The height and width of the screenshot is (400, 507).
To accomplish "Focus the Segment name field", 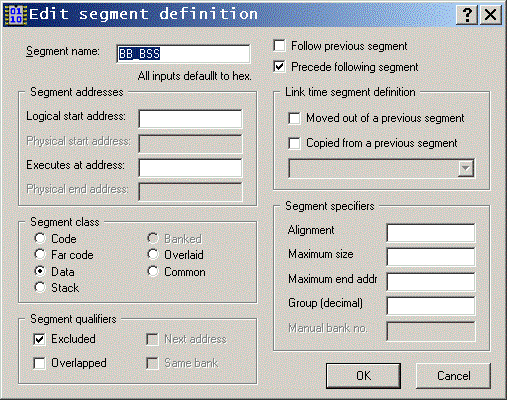I will pos(183,54).
